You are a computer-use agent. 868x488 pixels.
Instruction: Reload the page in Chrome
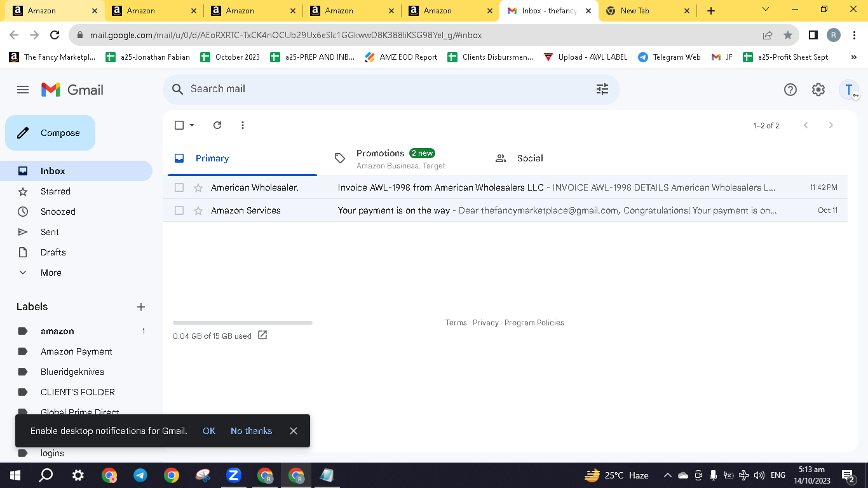pyautogui.click(x=55, y=36)
